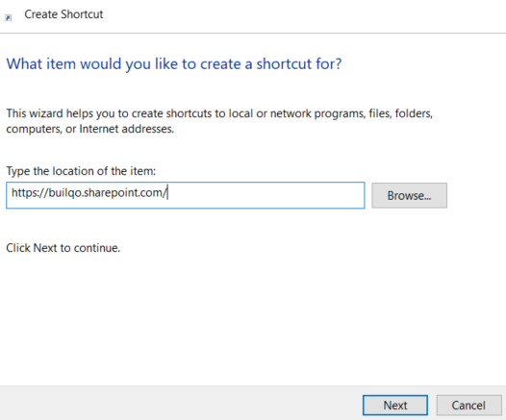Viewport: 506px width, 420px height.
Task: Proceed with the Next button
Action: [395, 406]
